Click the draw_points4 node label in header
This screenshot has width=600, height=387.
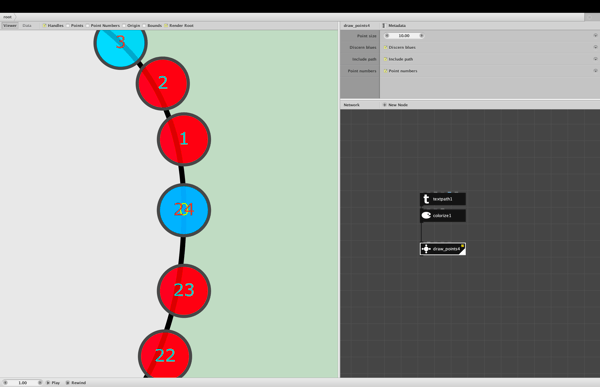(357, 26)
